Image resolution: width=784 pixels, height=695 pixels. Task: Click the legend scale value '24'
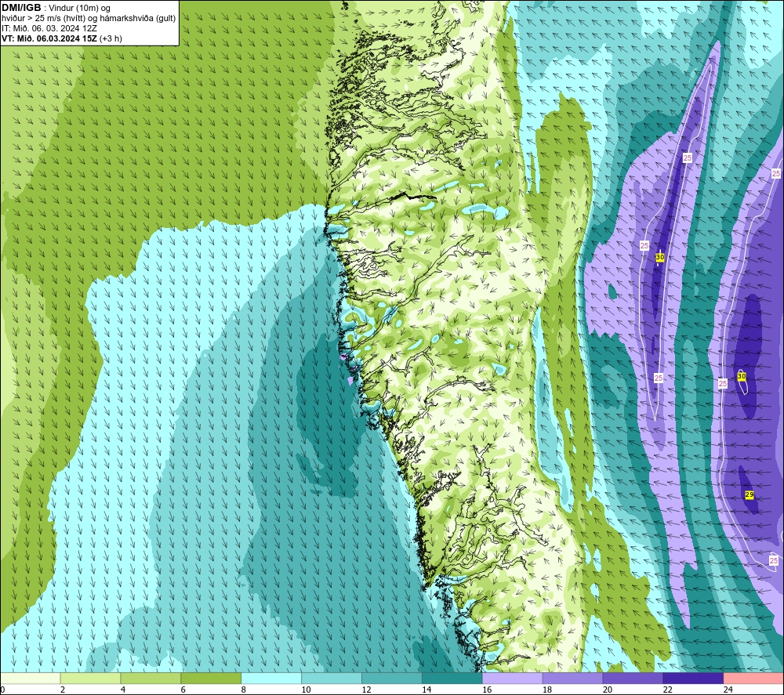(x=728, y=690)
